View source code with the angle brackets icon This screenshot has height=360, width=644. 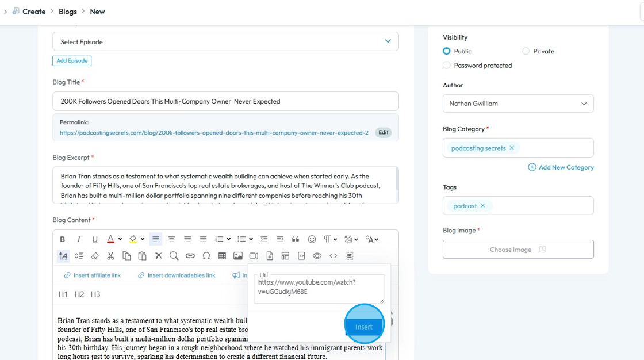click(x=333, y=256)
